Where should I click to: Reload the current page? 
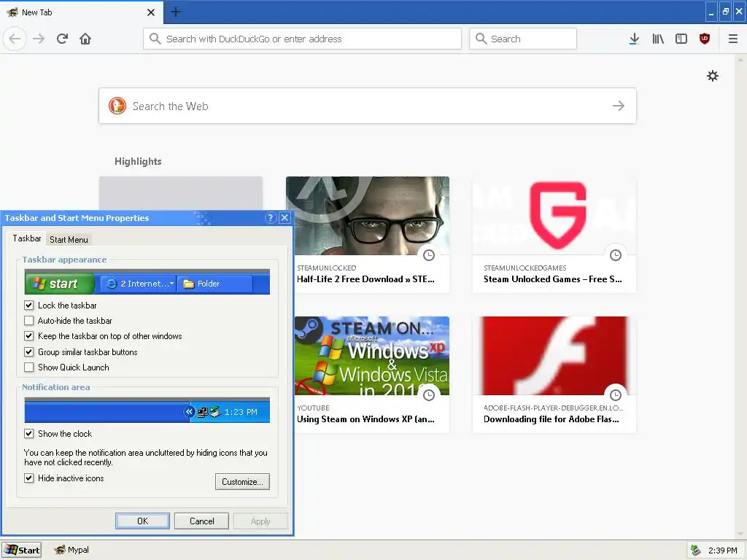click(x=63, y=39)
